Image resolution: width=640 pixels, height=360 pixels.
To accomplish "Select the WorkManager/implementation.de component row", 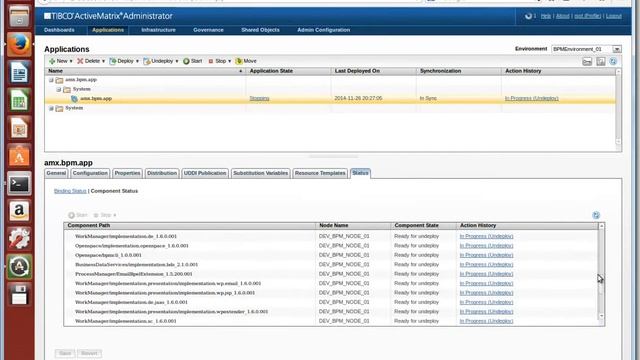I will (331, 236).
